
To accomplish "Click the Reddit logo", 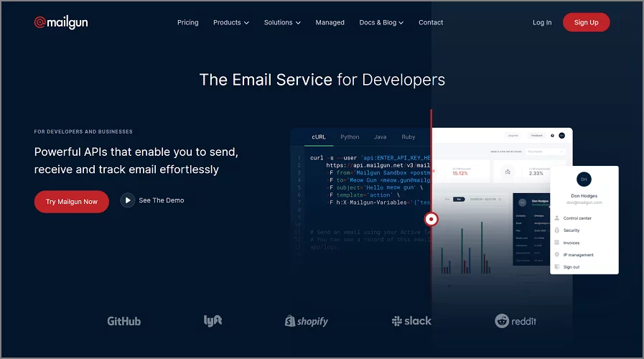I will click(x=515, y=321).
